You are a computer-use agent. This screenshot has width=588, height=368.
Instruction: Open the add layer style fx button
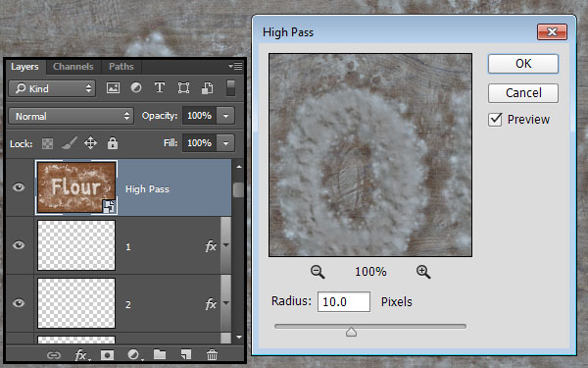pos(81,355)
